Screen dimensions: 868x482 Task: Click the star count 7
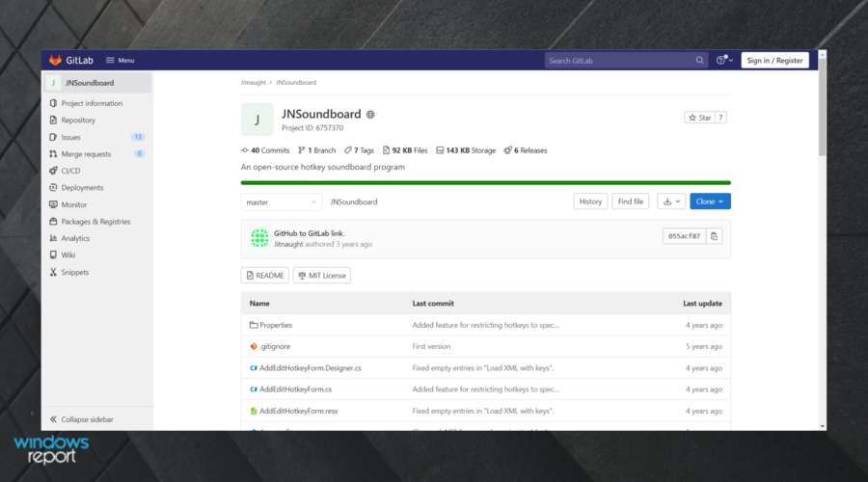coord(720,118)
